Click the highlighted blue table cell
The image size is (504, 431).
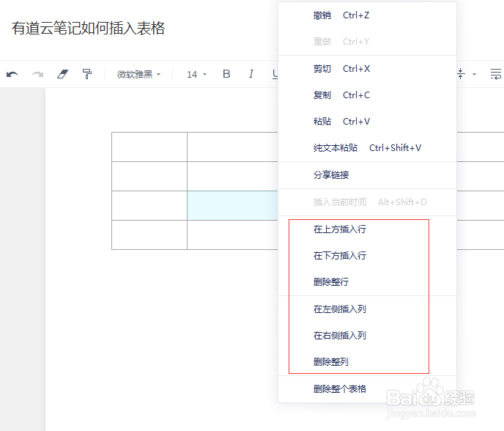point(232,205)
